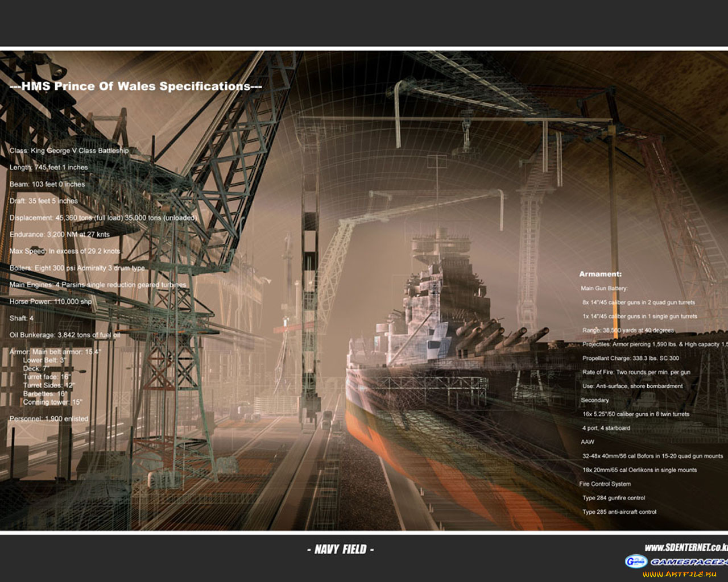Click the Displacement specification line

point(103,218)
